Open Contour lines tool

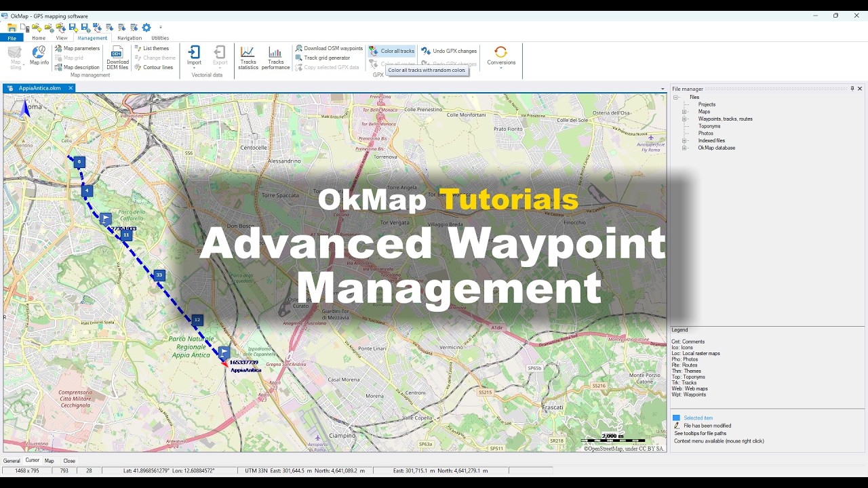[x=154, y=67]
